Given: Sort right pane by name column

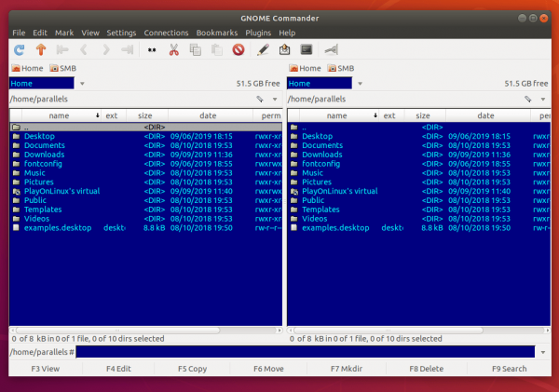Looking at the screenshot, I should 339,115.
